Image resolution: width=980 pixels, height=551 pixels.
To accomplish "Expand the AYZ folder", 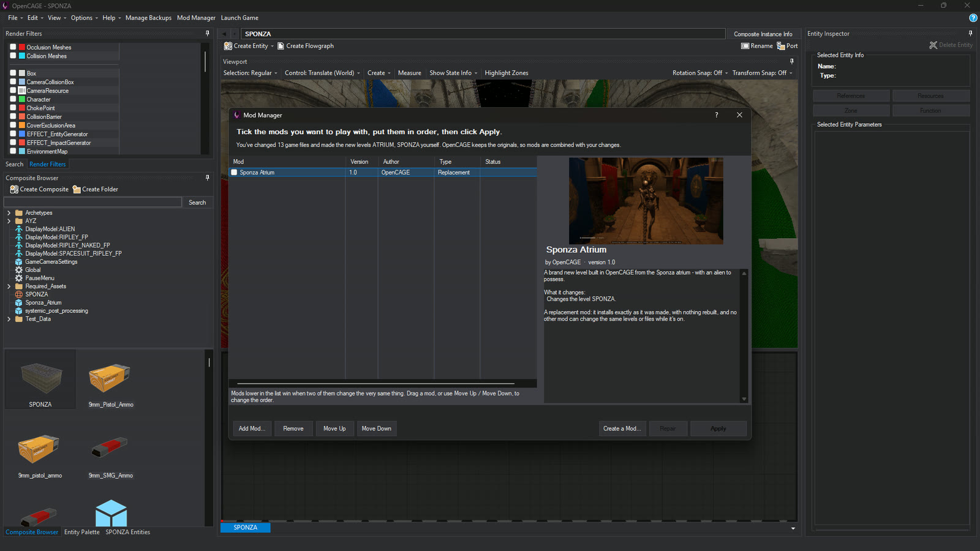I will click(x=9, y=221).
